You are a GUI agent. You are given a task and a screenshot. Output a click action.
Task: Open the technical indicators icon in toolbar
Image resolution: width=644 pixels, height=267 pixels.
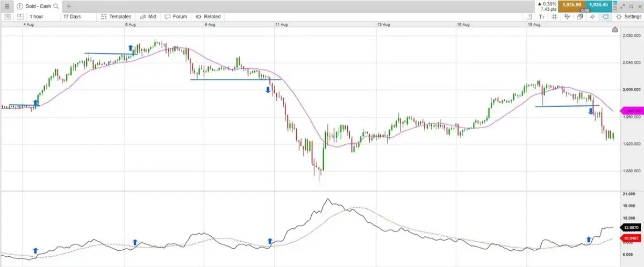[567, 17]
